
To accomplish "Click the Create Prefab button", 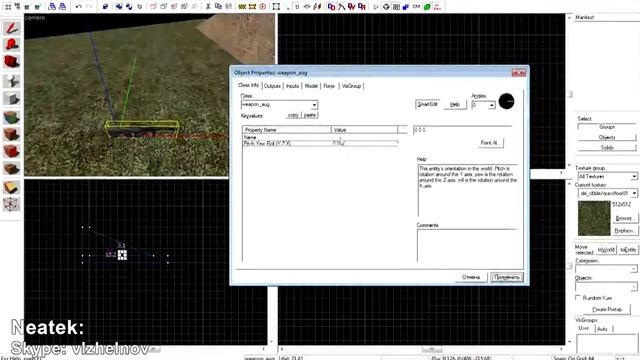I will (x=607, y=309).
